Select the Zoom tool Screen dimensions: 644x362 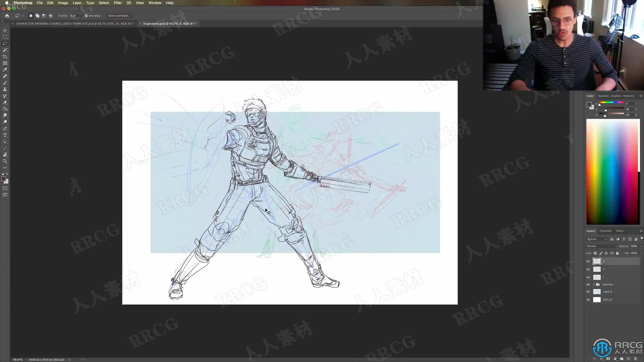[5, 161]
